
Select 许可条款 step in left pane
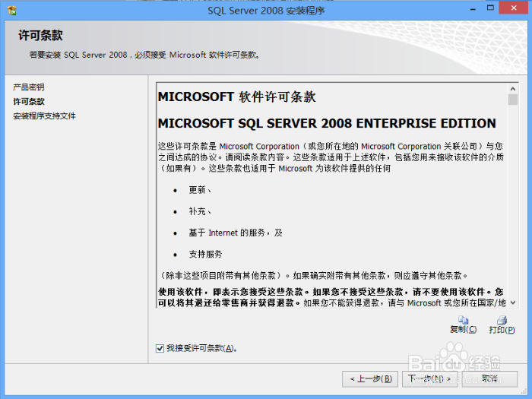[x=29, y=101]
